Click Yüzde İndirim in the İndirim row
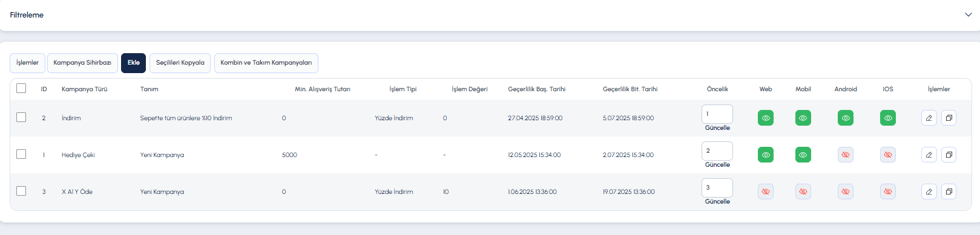 point(393,118)
